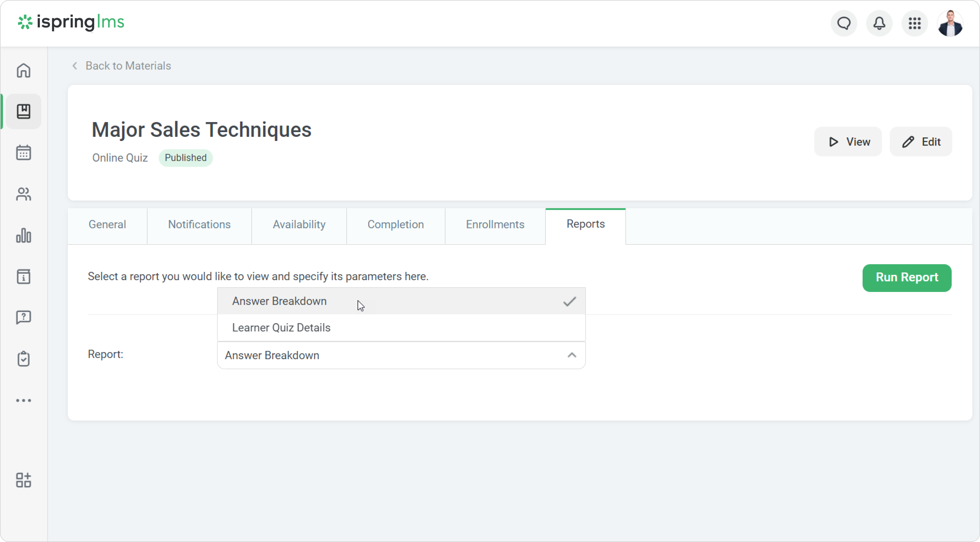Choose Answer Breakdown in the list

coord(279,301)
